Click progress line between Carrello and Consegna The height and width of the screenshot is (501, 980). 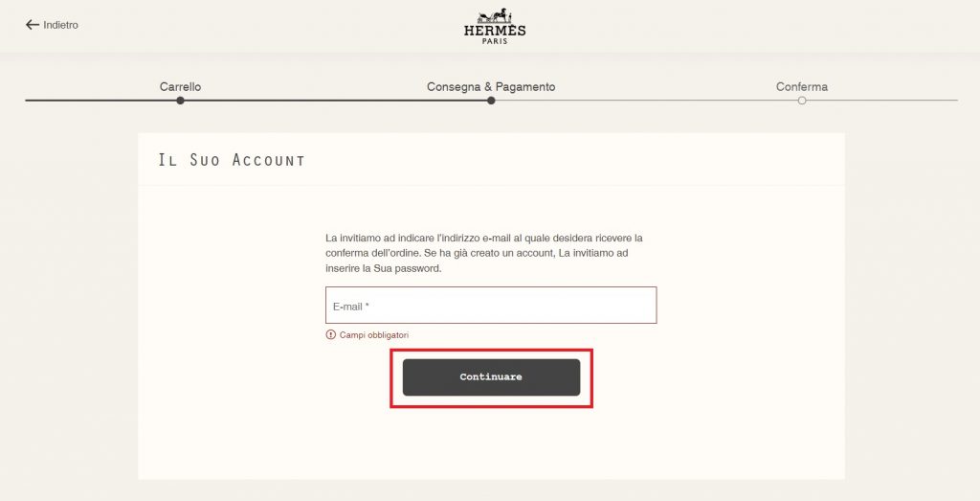point(335,101)
